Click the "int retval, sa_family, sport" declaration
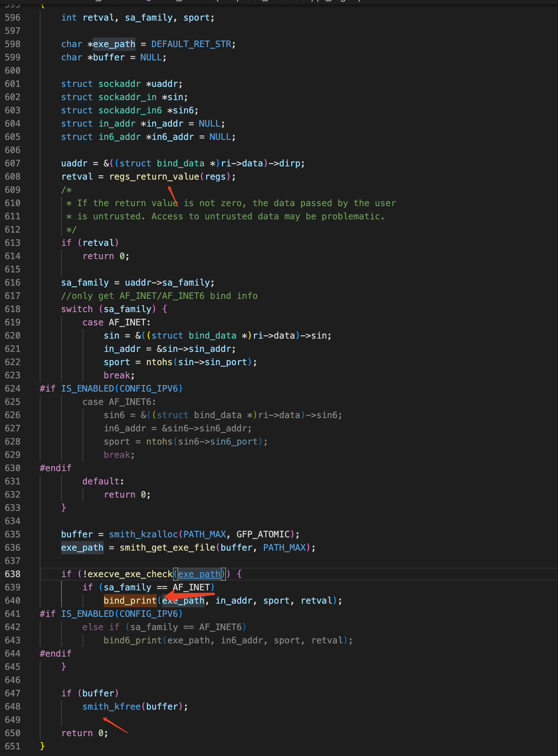This screenshot has height=756, width=558. pos(138,18)
